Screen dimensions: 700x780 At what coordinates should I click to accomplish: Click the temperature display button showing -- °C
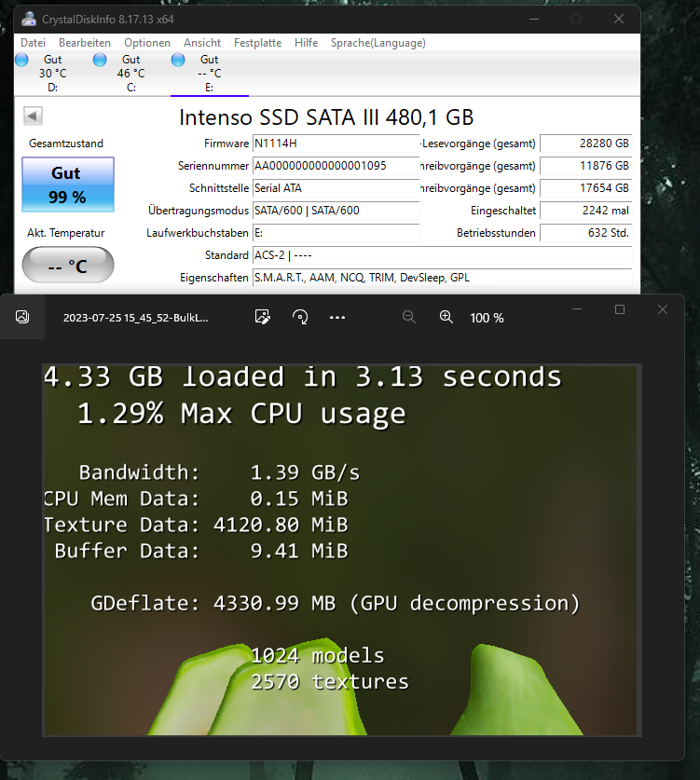pos(68,266)
